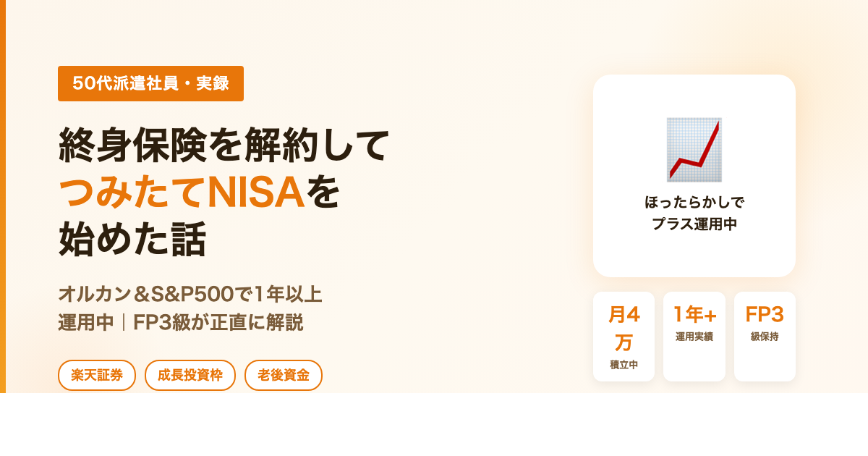Select the 楽天証券 tag pill
This screenshot has height=456, width=868.
97,375
